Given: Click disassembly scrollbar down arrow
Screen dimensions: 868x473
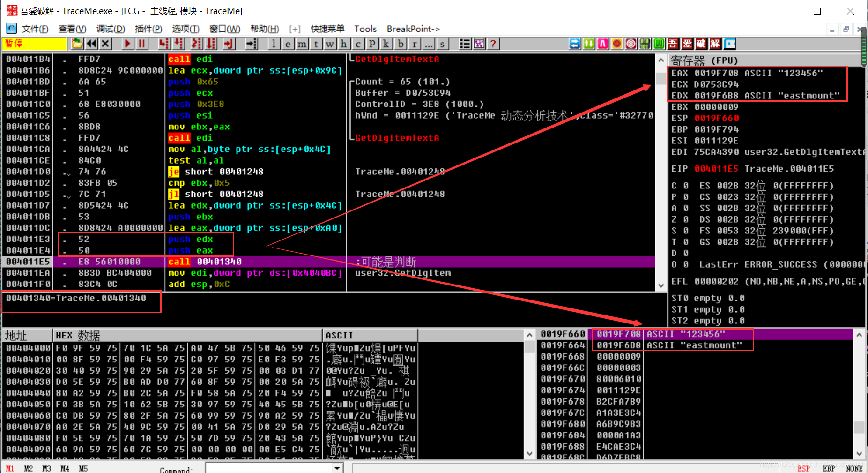Looking at the screenshot, I should tap(661, 285).
